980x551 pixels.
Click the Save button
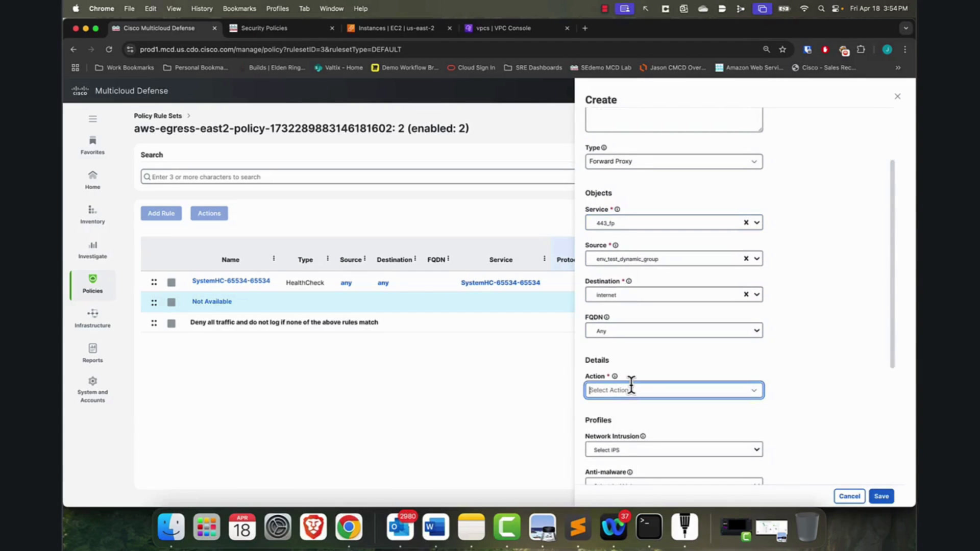pyautogui.click(x=881, y=496)
